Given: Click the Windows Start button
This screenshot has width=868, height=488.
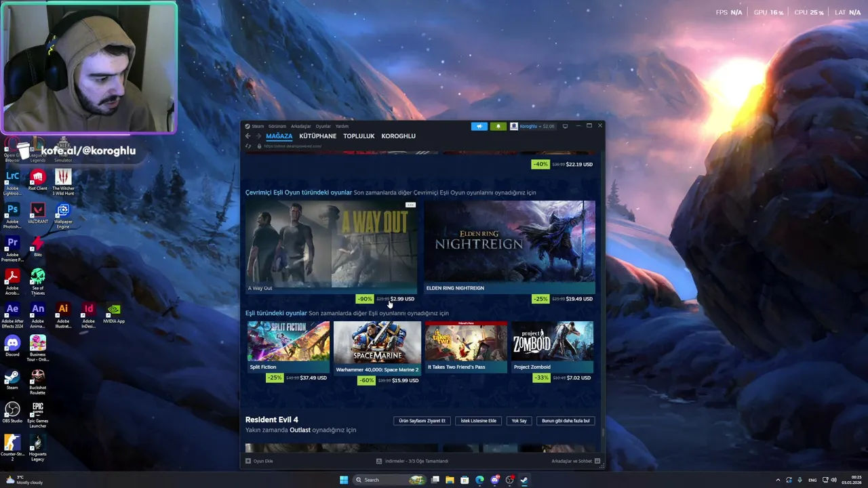Looking at the screenshot, I should pos(344,480).
